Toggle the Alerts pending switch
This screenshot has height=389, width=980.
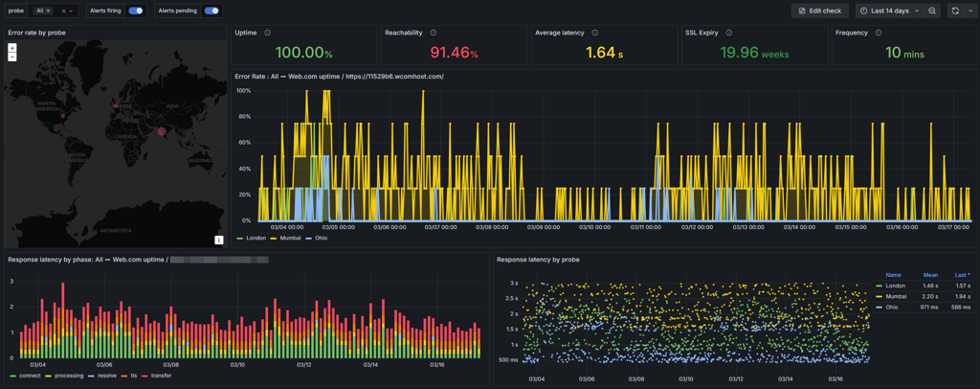coord(212,11)
